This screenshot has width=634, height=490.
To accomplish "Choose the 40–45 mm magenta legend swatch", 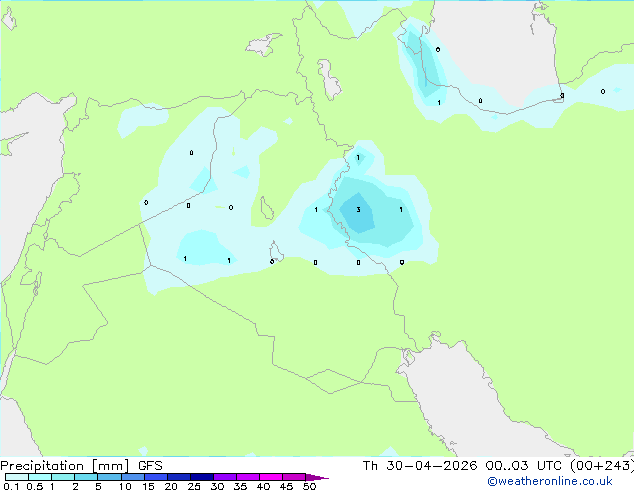I will 271,477.
